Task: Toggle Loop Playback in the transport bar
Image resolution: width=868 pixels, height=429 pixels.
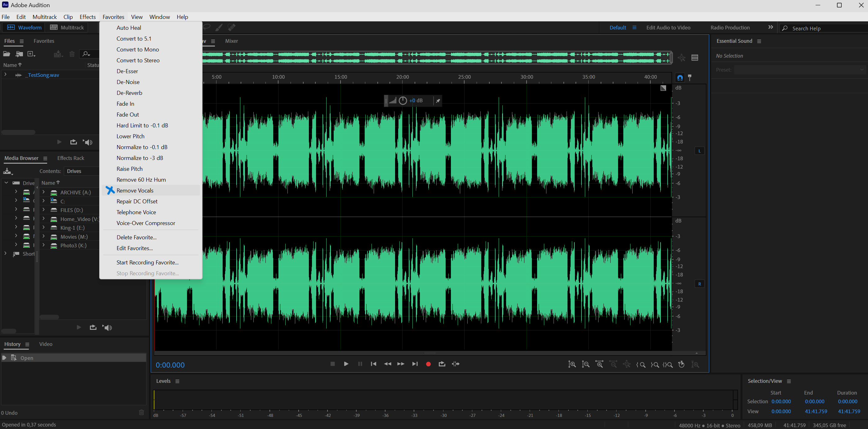Action: pos(442,364)
